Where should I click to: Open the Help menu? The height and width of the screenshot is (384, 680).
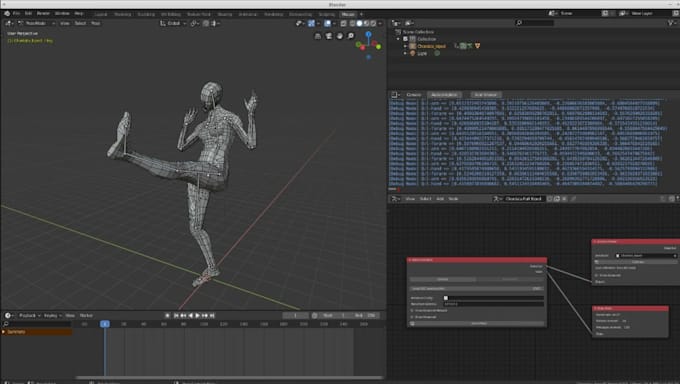(x=78, y=13)
